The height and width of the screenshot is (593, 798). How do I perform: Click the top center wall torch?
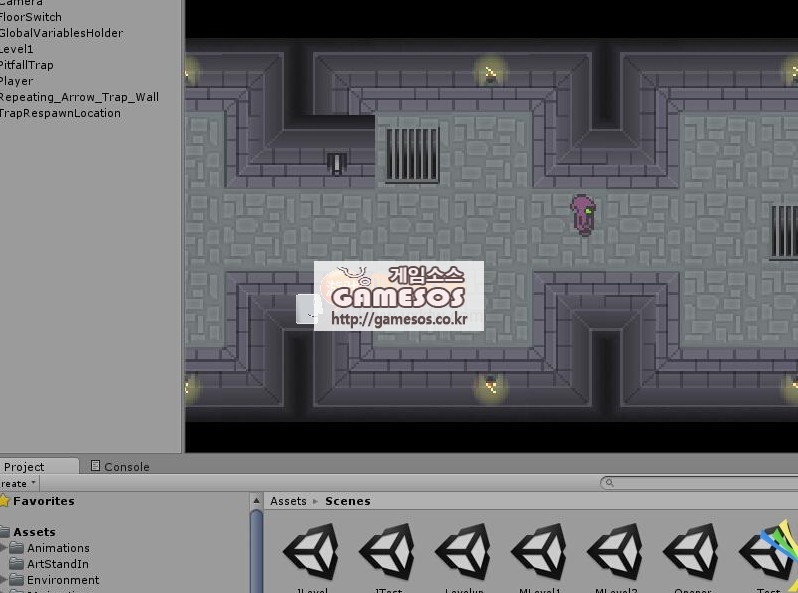pyautogui.click(x=490, y=74)
